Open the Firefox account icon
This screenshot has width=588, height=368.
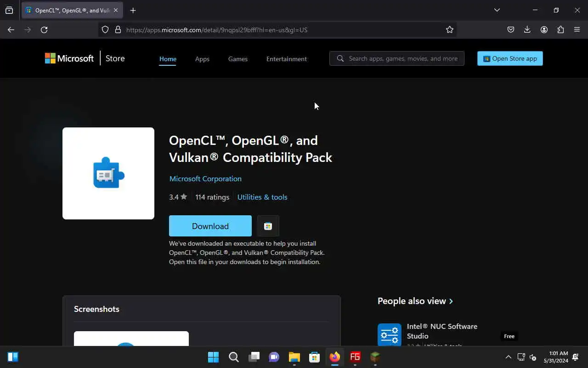point(544,29)
